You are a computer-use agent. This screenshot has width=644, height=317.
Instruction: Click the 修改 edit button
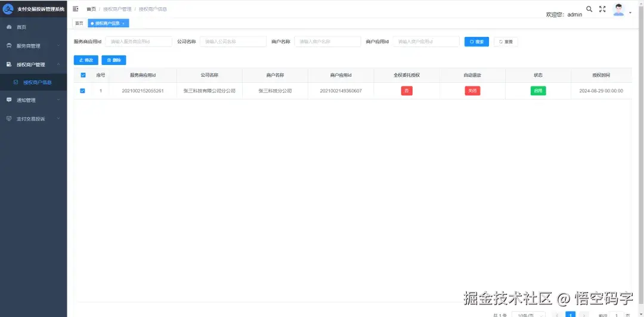pyautogui.click(x=86, y=60)
